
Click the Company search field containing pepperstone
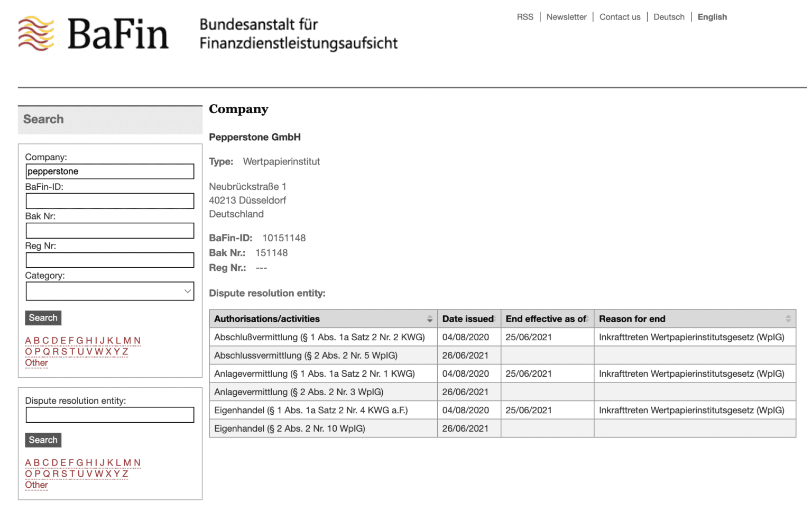(109, 171)
